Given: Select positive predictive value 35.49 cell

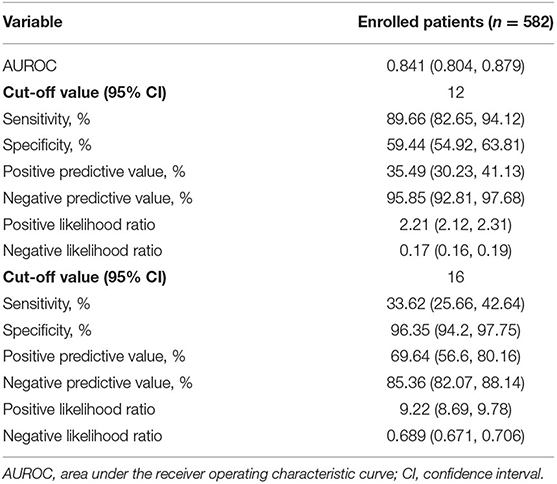Looking at the screenshot, I should coord(455,172).
